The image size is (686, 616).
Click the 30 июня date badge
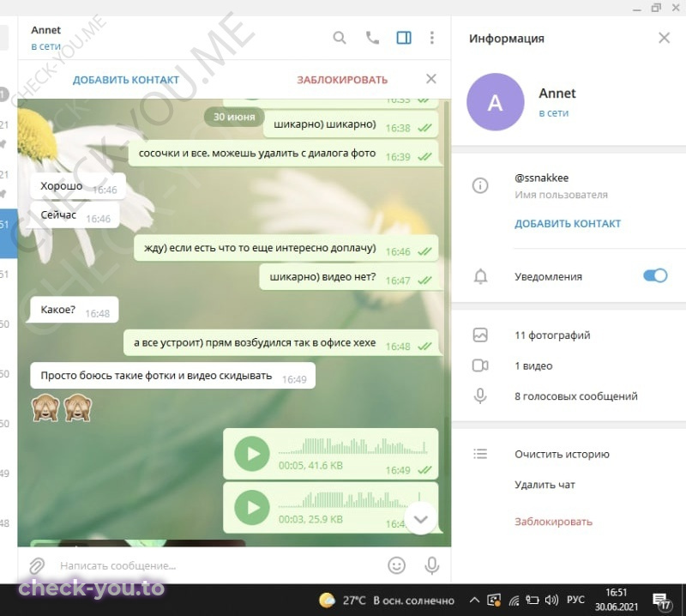click(234, 117)
